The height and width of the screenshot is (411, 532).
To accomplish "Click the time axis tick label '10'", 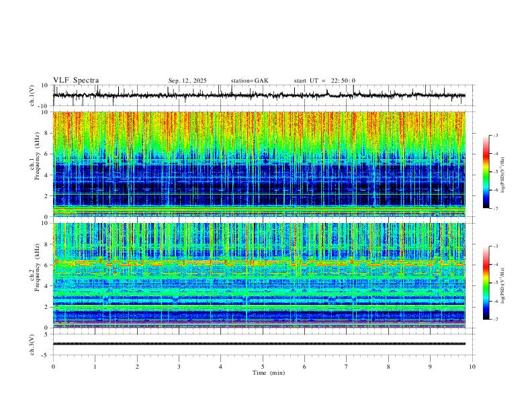I will pyautogui.click(x=472, y=367).
